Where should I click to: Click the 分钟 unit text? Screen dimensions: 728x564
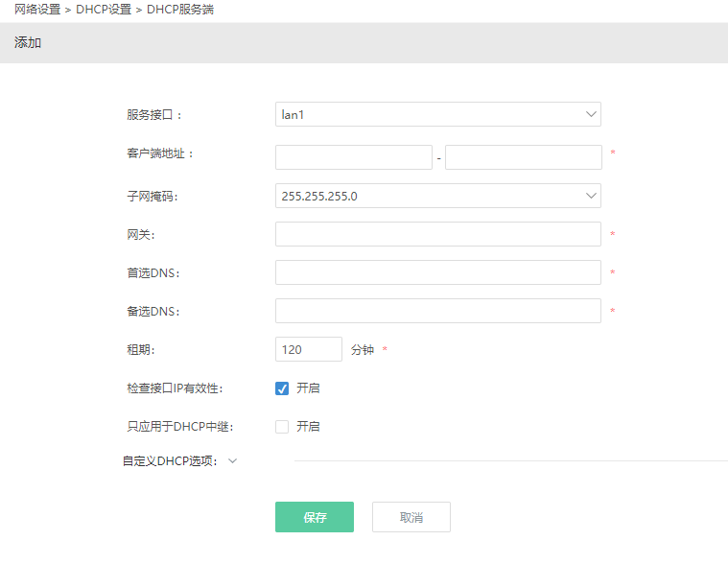coord(363,349)
